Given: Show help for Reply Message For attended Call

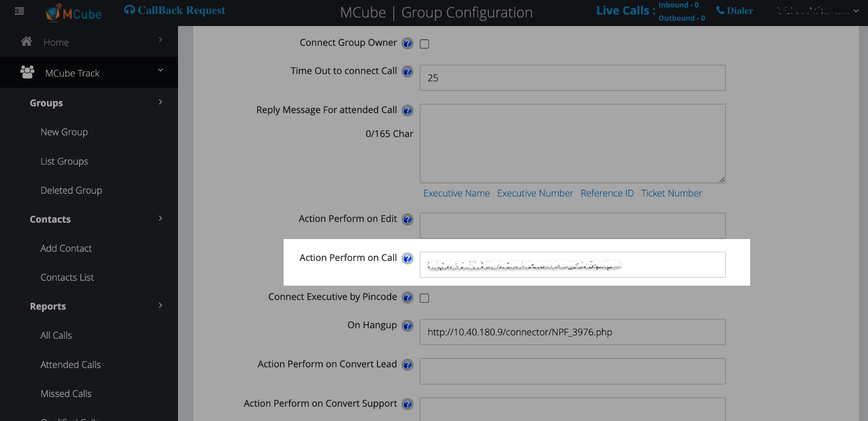Looking at the screenshot, I should click(407, 111).
